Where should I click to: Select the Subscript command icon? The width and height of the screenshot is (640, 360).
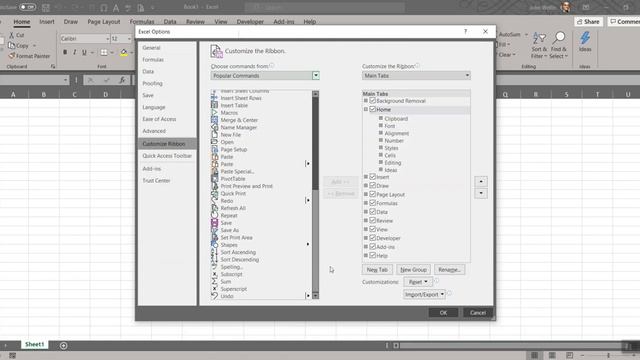pyautogui.click(x=214, y=274)
